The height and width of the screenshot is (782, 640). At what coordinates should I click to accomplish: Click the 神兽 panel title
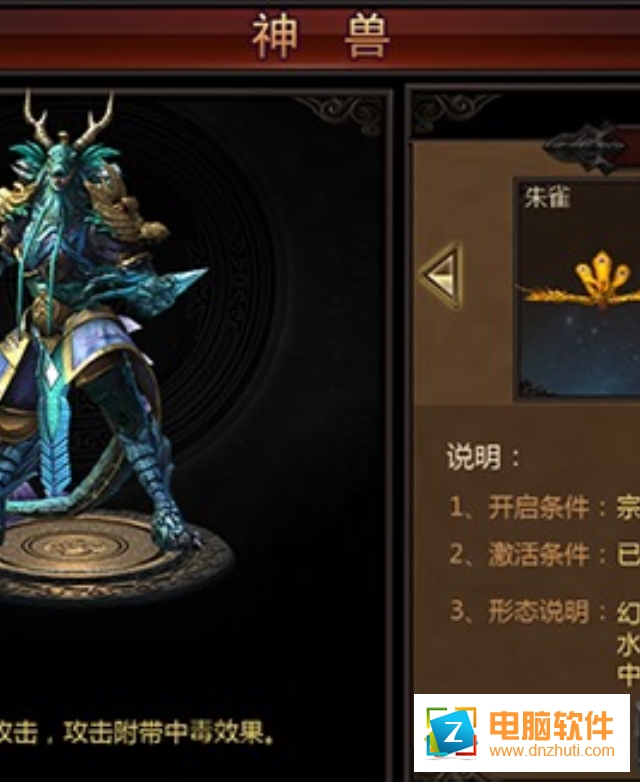point(320,36)
